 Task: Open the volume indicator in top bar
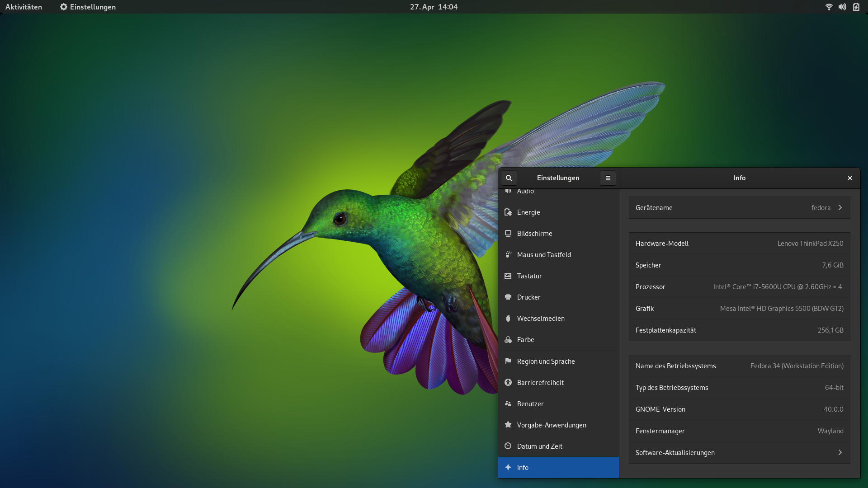pos(842,7)
